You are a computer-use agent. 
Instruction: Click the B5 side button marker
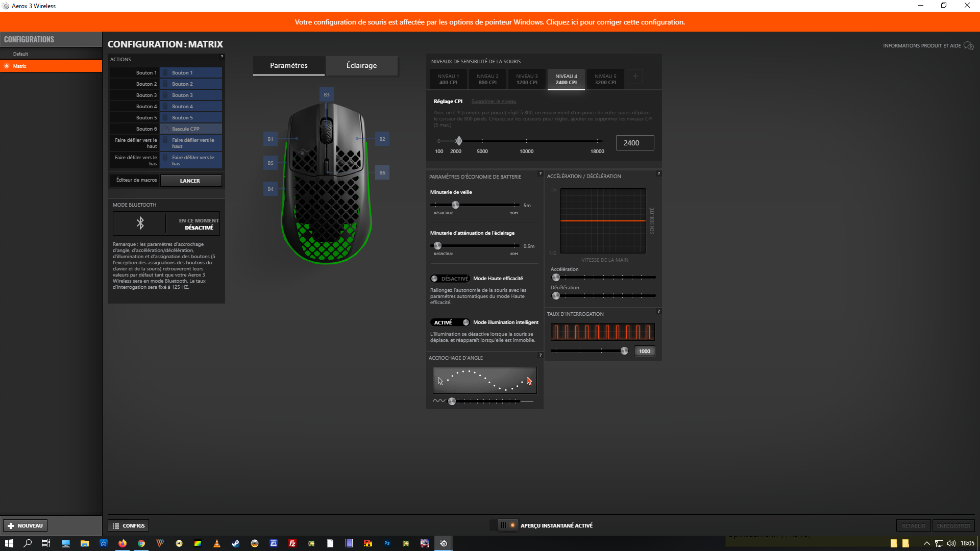pyautogui.click(x=271, y=163)
